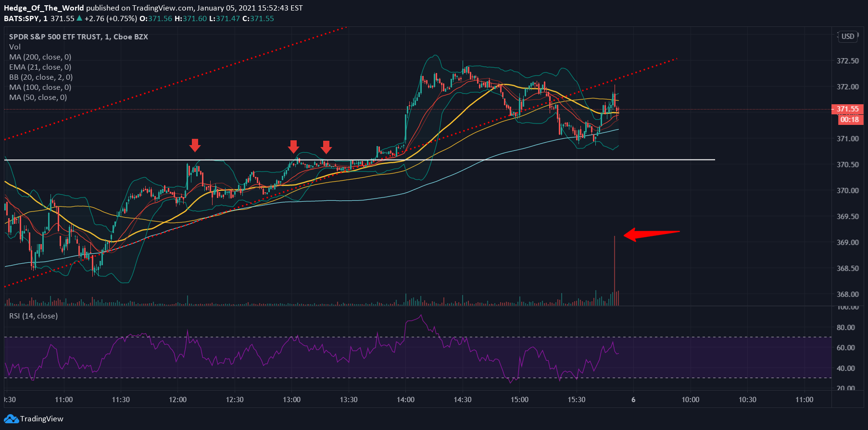This screenshot has width=868, height=430.
Task: Click the low value L:371.47
Action: pyautogui.click(x=225, y=19)
